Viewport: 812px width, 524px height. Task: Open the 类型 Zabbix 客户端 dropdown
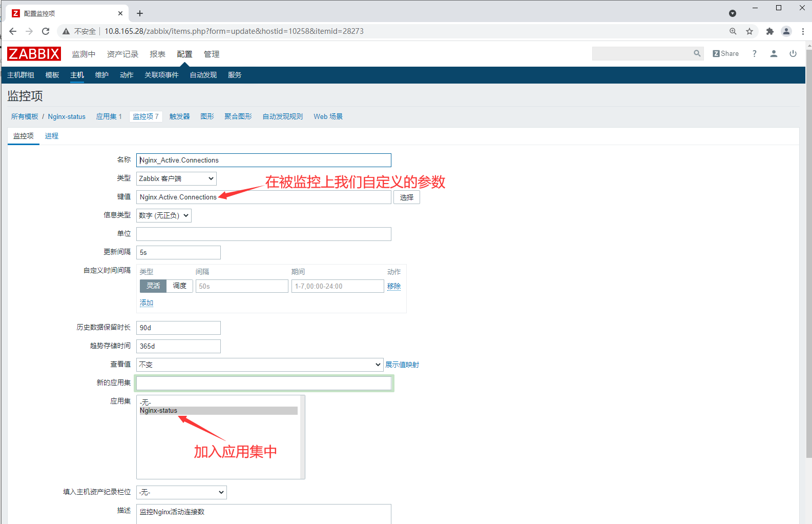click(x=176, y=178)
